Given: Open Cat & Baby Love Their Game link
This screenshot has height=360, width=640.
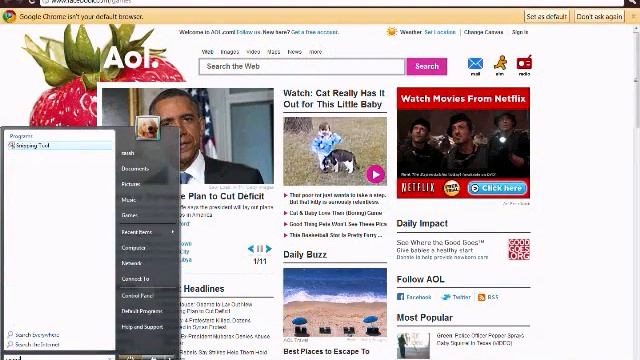Looking at the screenshot, I should point(336,213).
